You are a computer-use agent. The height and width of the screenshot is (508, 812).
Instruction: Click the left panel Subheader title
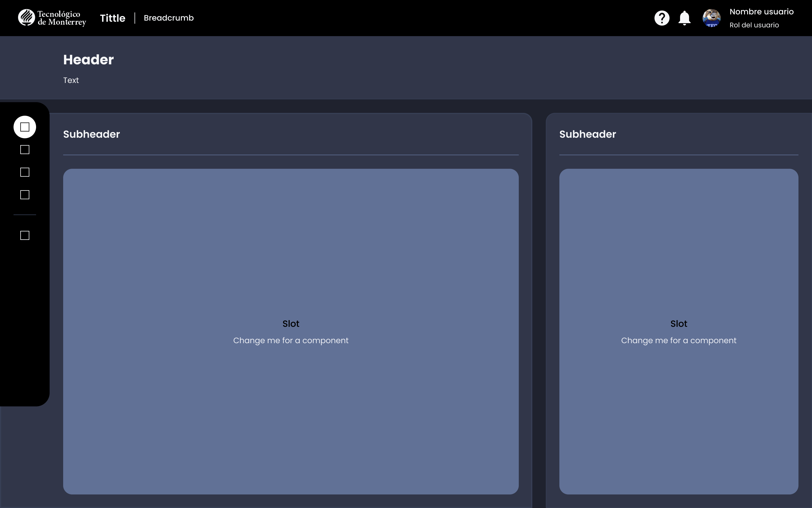coord(91,134)
